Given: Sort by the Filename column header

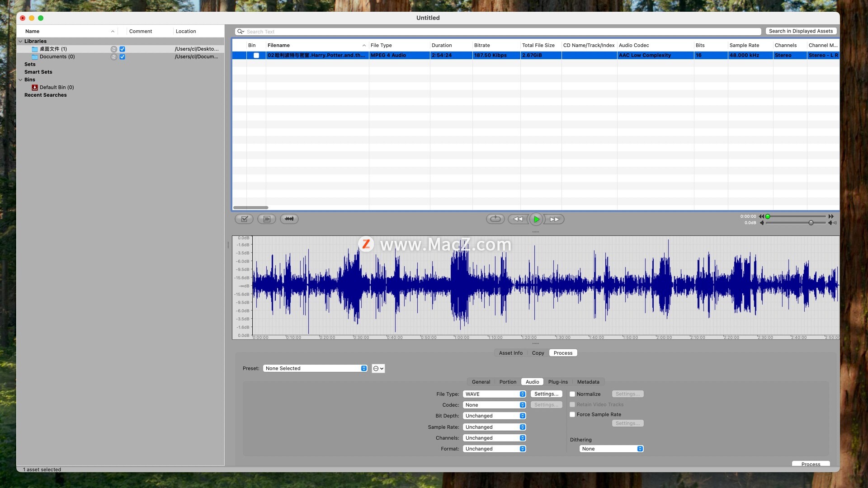Looking at the screenshot, I should pos(317,46).
